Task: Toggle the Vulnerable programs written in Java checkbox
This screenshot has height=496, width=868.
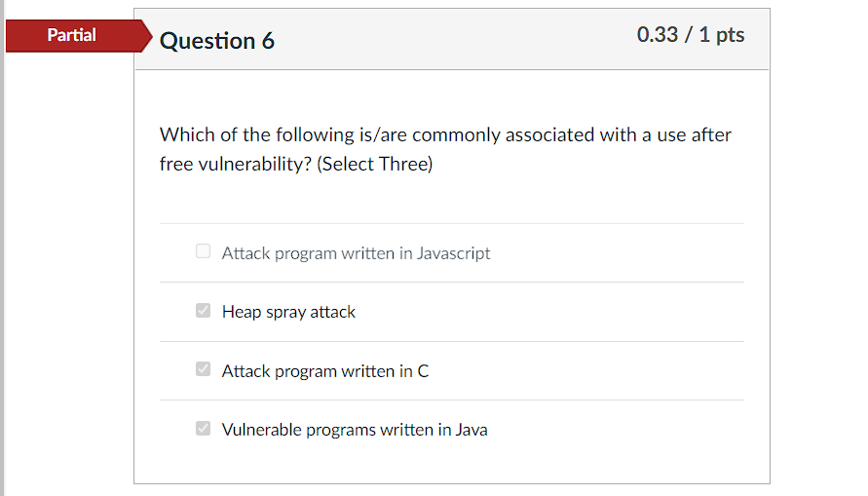Action: coord(203,429)
